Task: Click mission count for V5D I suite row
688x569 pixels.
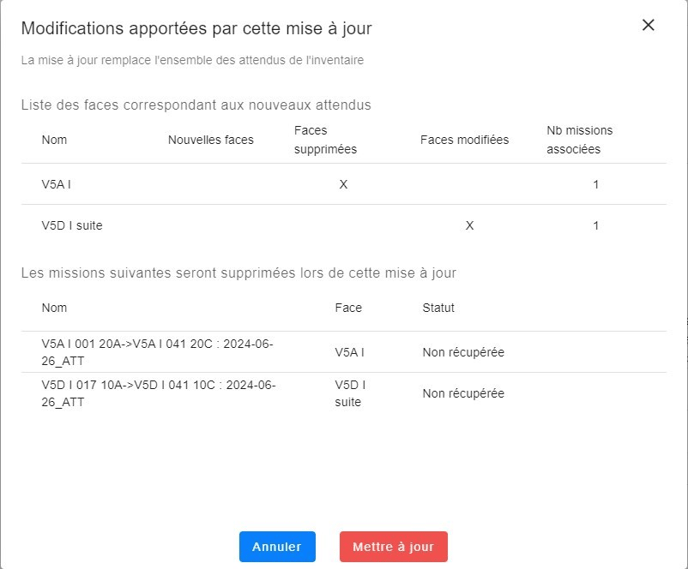Action: tap(596, 226)
